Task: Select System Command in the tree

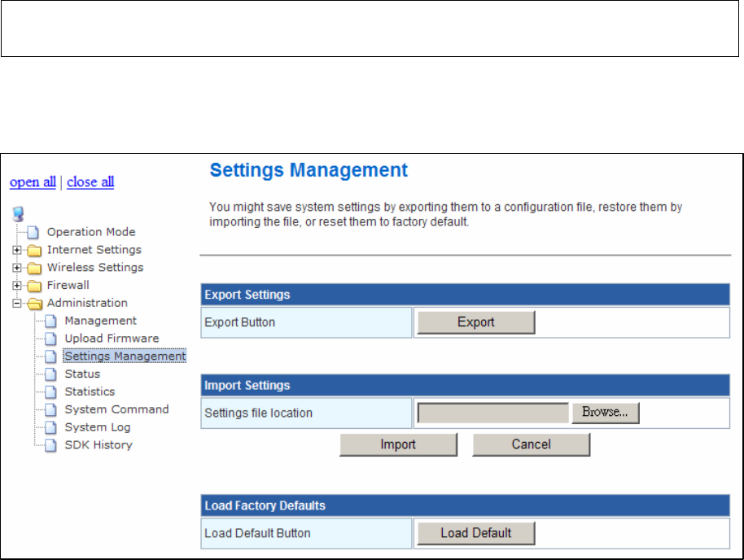Action: tap(116, 409)
